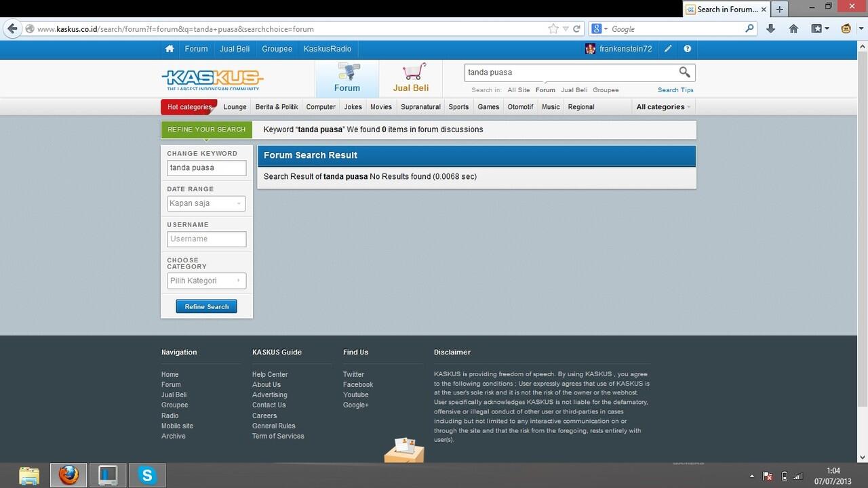The image size is (868, 488).
Task: Click the Mobile site footer link
Action: (177, 426)
